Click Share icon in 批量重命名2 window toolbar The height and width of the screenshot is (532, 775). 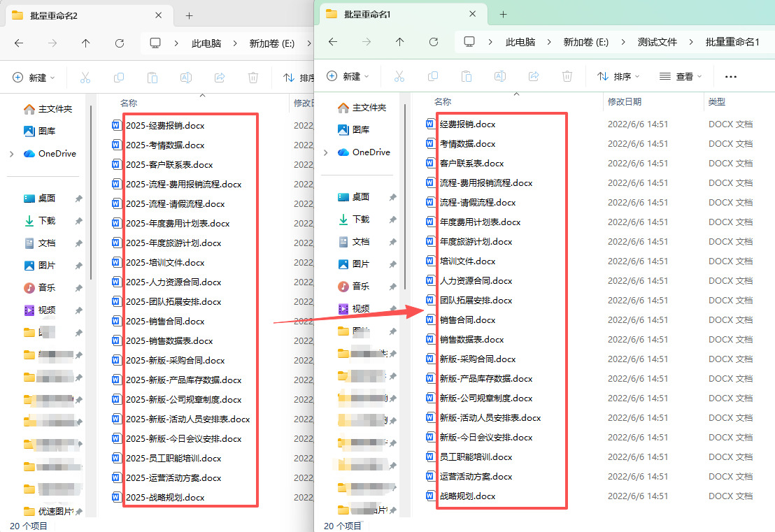click(x=220, y=78)
